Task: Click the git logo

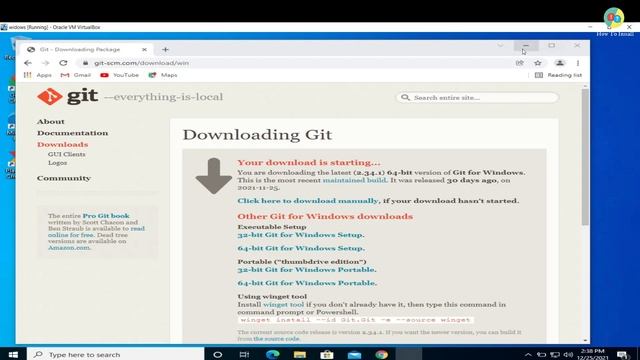Action: (x=67, y=96)
